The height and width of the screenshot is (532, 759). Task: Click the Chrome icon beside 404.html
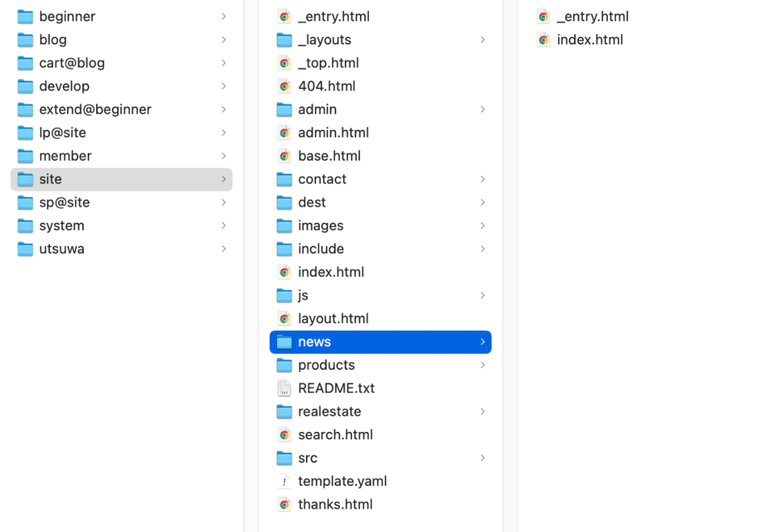[x=284, y=86]
